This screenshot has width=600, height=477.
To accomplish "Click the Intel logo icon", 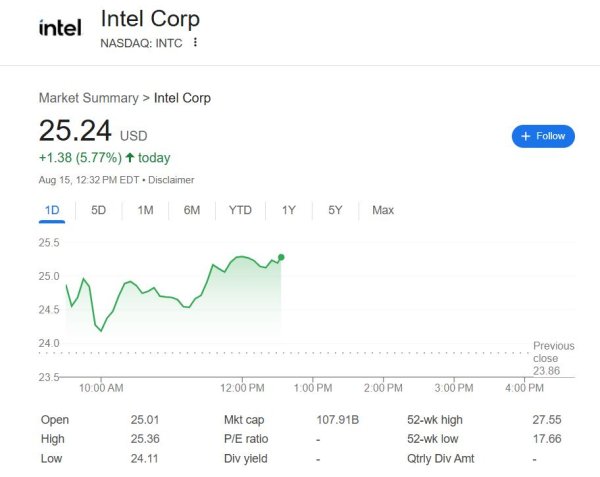I will 59,28.
